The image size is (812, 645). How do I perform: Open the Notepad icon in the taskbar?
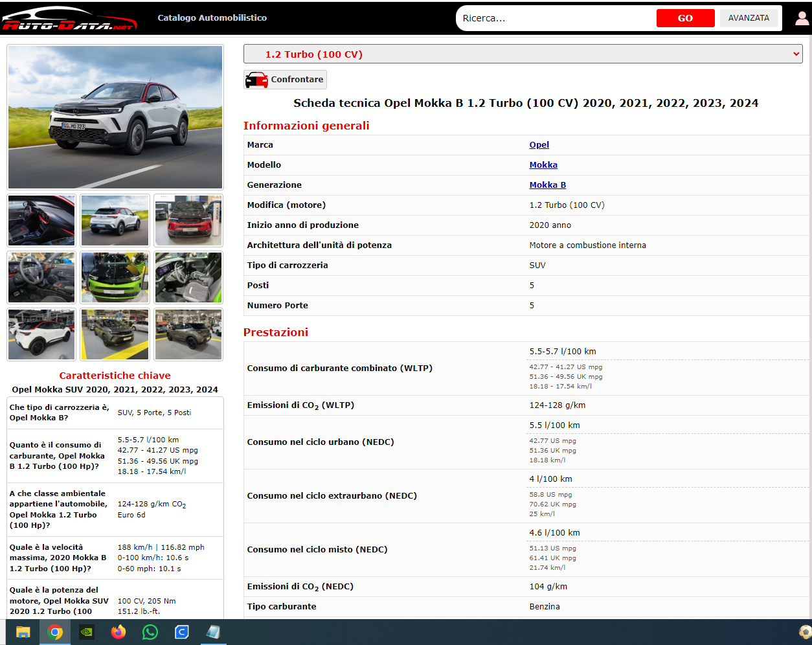(213, 632)
